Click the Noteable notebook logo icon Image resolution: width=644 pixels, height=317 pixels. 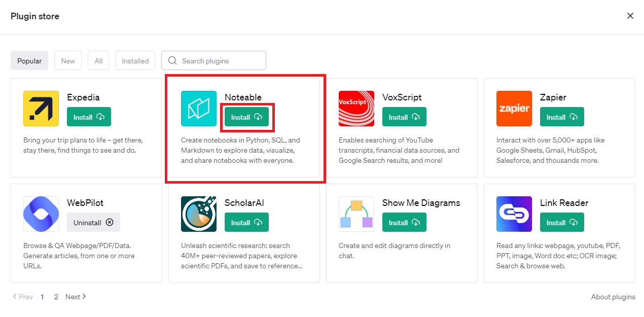(x=199, y=109)
